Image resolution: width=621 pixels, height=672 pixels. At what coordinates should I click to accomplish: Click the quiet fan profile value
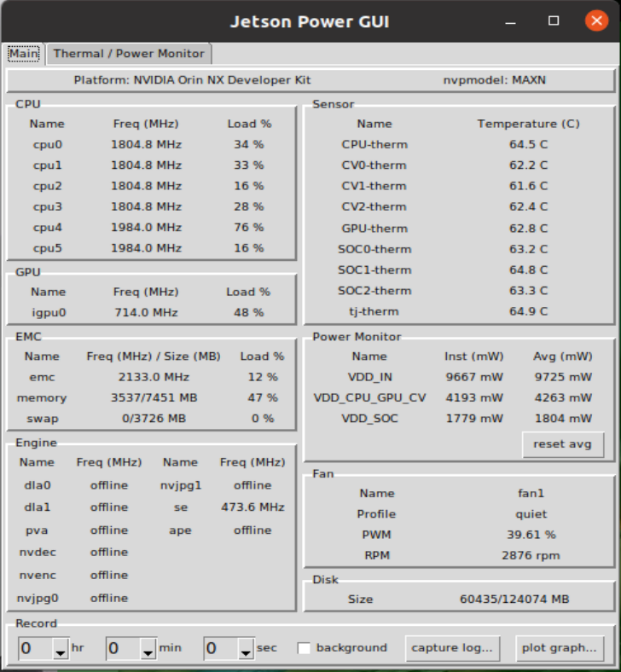[531, 514]
